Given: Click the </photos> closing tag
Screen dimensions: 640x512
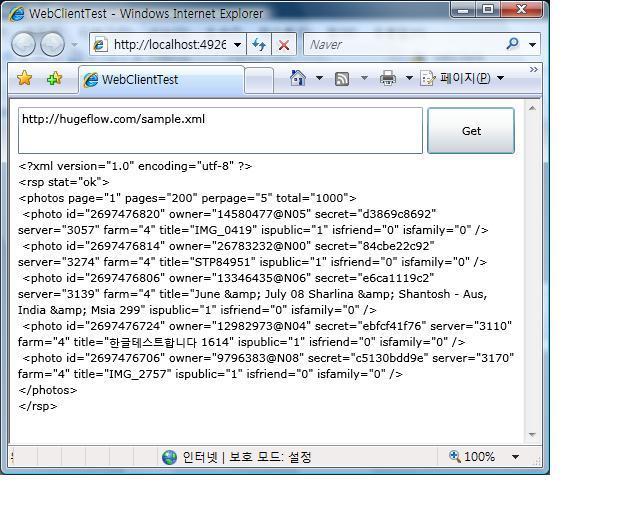Looking at the screenshot, I should [48, 390].
